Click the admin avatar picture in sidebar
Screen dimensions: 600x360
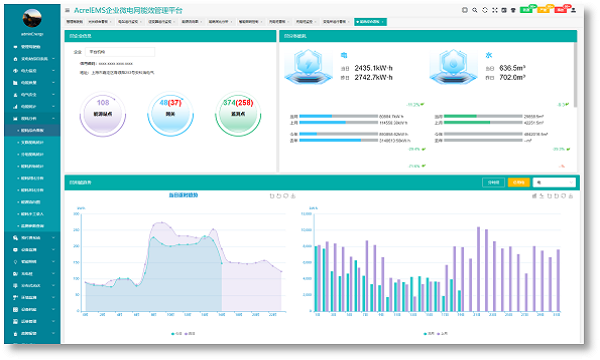point(32,18)
